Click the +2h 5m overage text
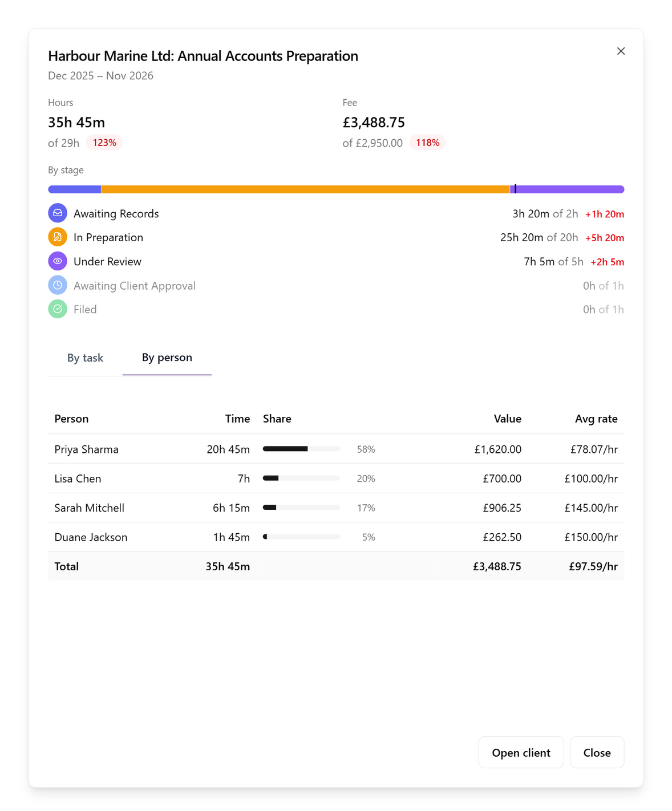This screenshot has width=672, height=811. coord(607,262)
